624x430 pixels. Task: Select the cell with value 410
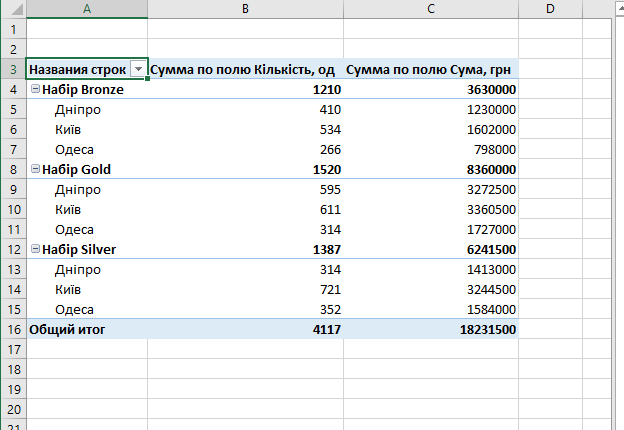(x=245, y=109)
